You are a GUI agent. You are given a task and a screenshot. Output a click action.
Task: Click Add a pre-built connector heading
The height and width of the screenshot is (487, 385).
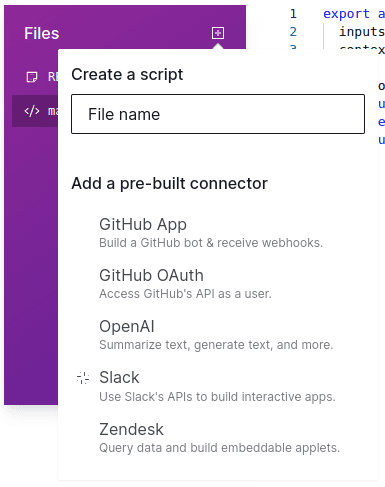tap(169, 184)
